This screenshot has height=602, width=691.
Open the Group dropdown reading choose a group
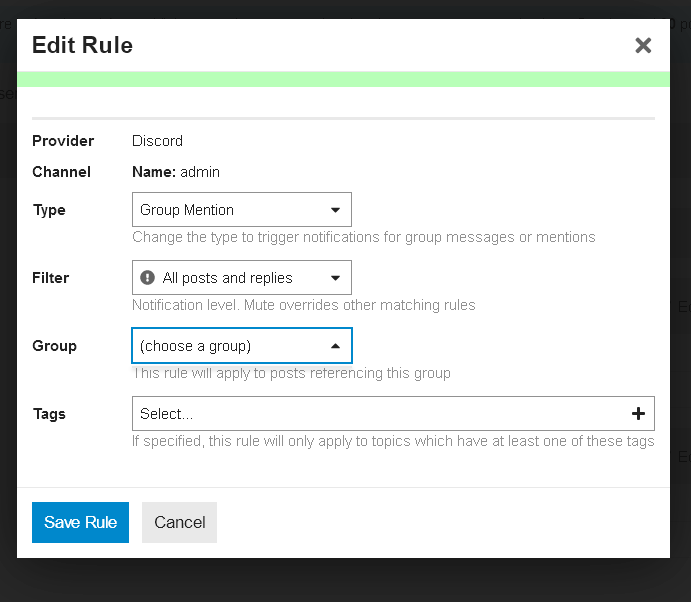pos(241,346)
